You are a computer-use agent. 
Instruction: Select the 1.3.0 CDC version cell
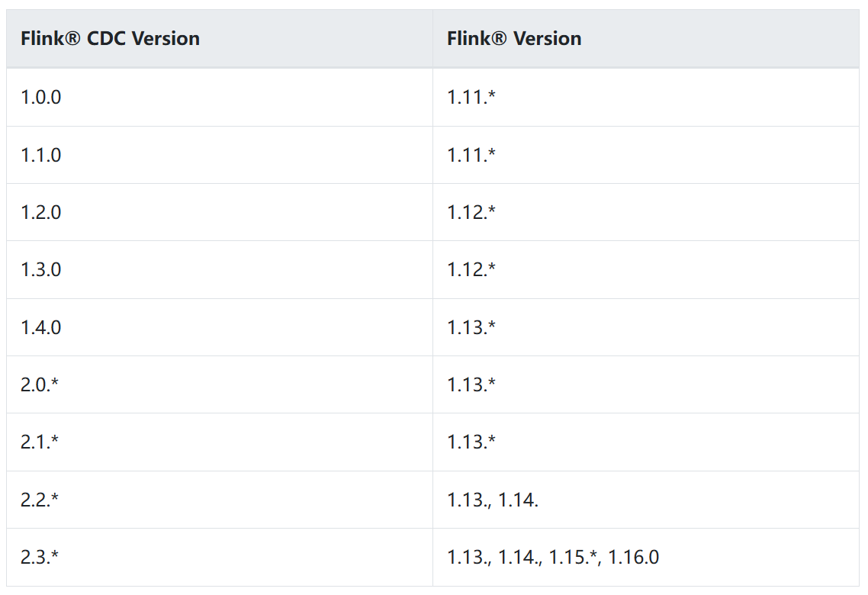pyautogui.click(x=220, y=270)
